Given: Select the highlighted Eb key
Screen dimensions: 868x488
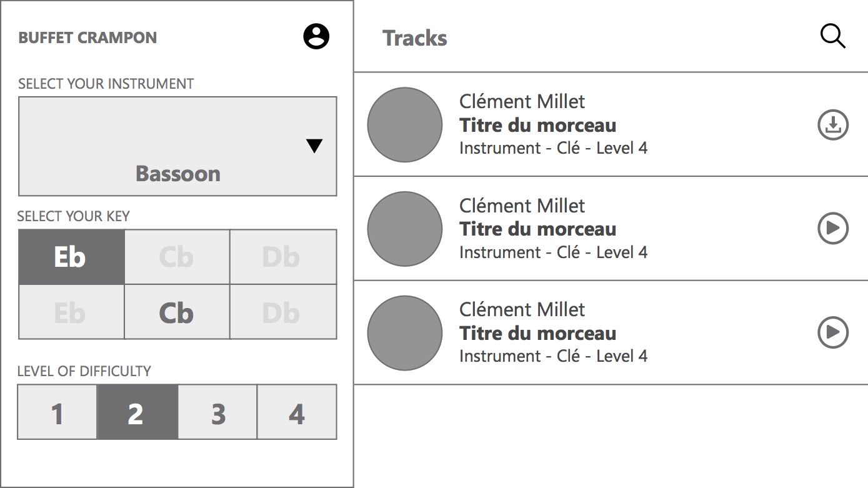Looking at the screenshot, I should [71, 257].
